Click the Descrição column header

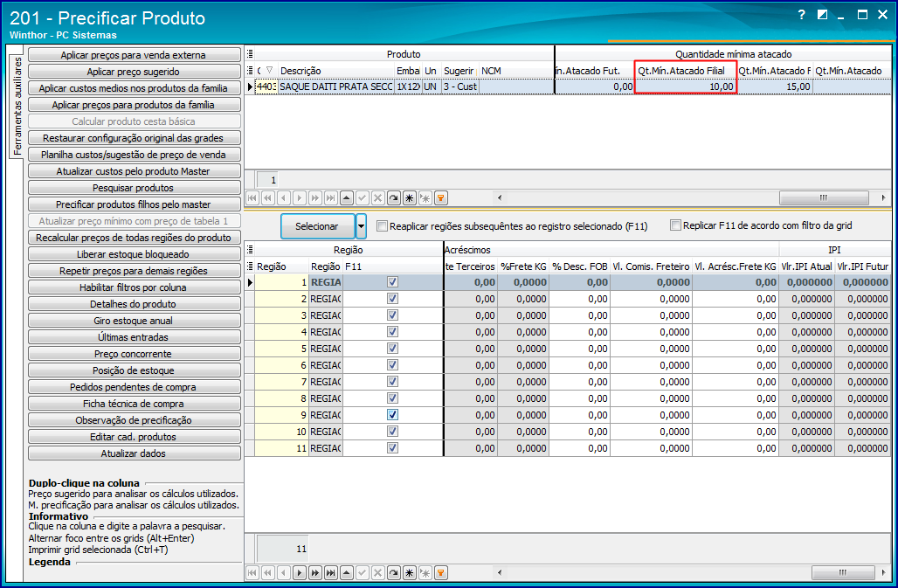coord(336,71)
